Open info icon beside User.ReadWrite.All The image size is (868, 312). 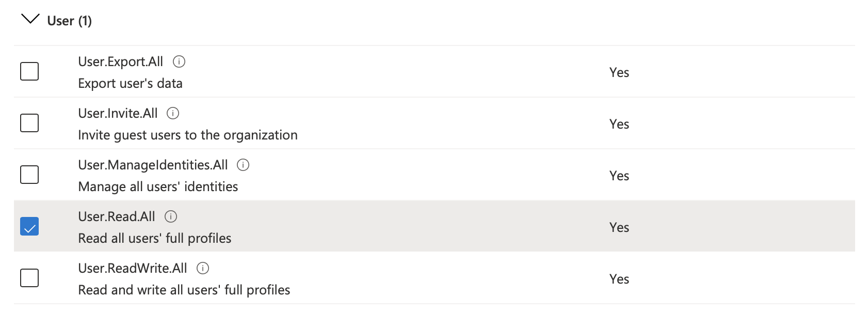tap(203, 268)
